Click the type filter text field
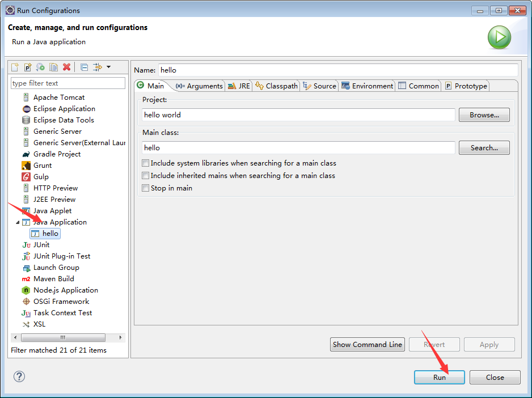 pos(68,83)
